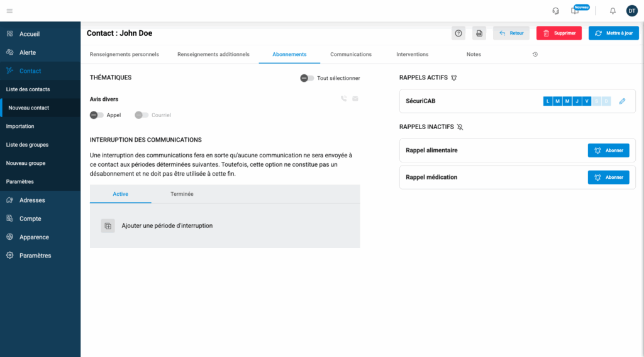
Task: Open the DT user avatar menu
Action: (631, 11)
